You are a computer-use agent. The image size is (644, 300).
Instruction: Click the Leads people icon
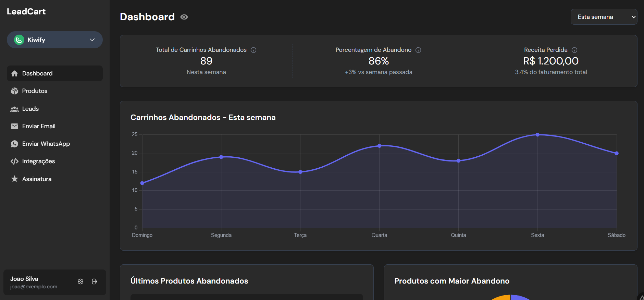pos(14,109)
